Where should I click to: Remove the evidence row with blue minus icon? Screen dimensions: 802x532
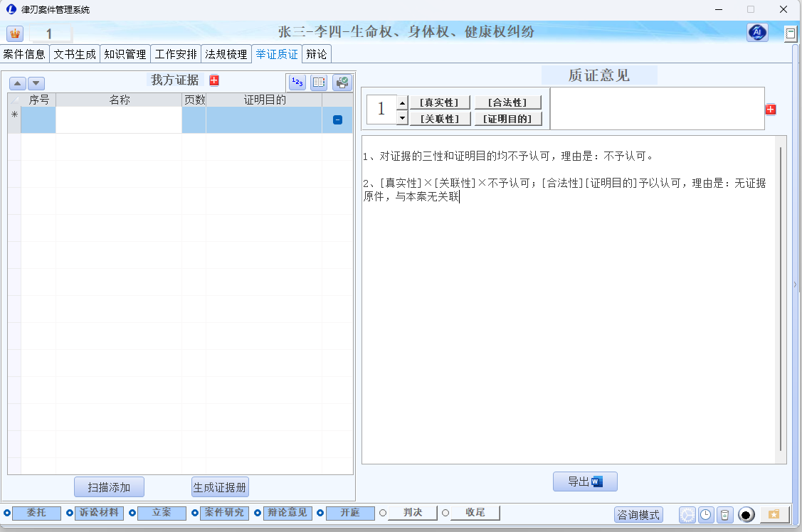(x=337, y=120)
